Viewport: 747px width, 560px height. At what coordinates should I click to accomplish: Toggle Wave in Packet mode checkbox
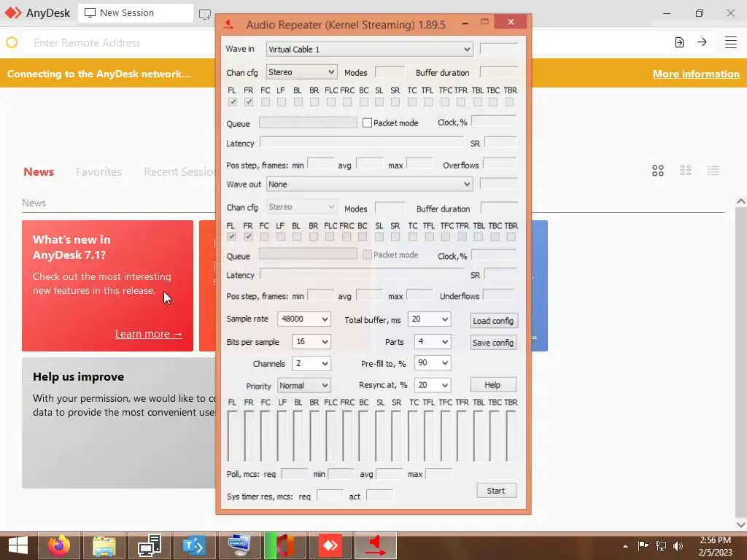tap(367, 122)
